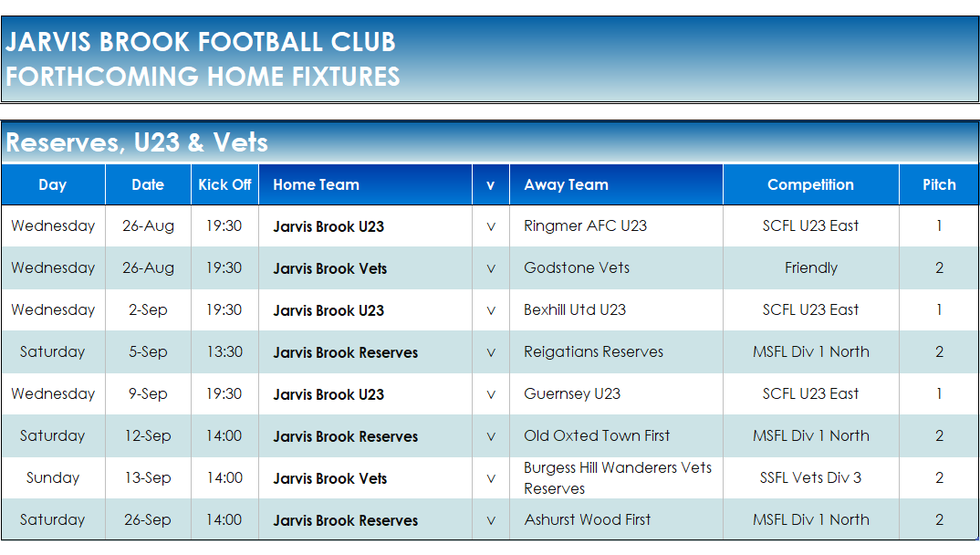Image resolution: width=980 pixels, height=555 pixels.
Task: Click the Away Team column header
Action: tap(616, 184)
